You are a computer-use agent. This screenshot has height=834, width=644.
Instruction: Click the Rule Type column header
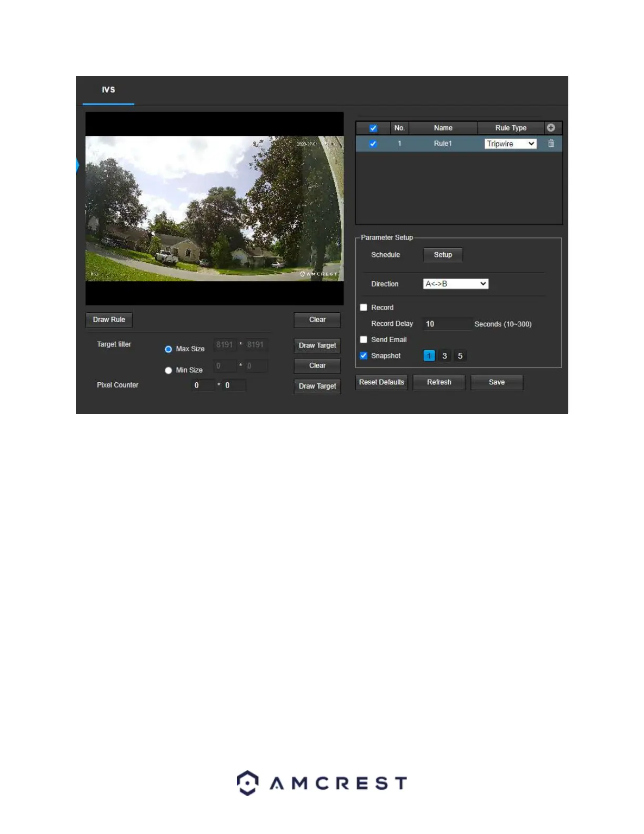pyautogui.click(x=511, y=128)
